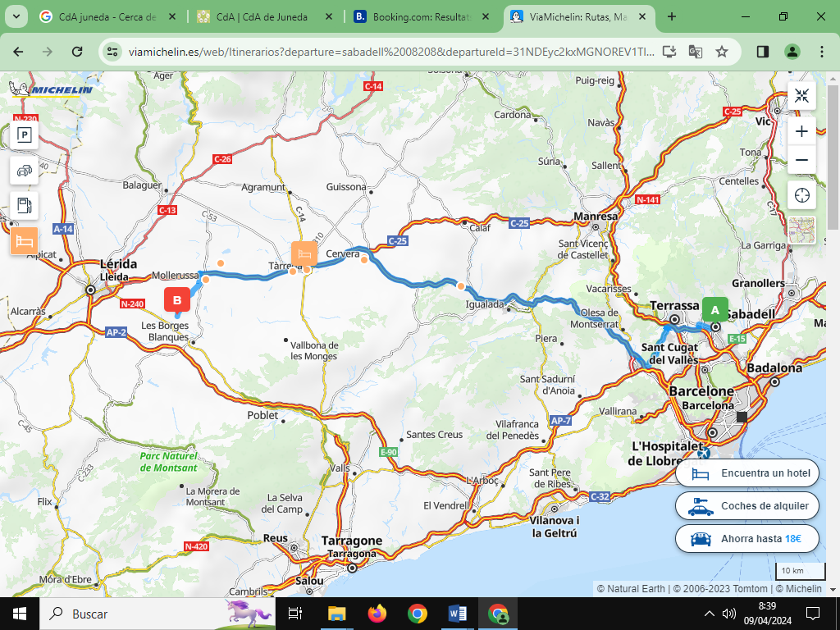Switch to CdA de Juneda tab
Viewport: 840px width, 630px height.
pos(264,16)
